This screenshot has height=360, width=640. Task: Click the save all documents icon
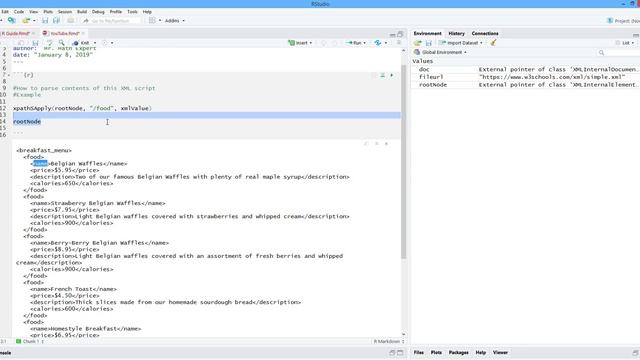coord(56,20)
